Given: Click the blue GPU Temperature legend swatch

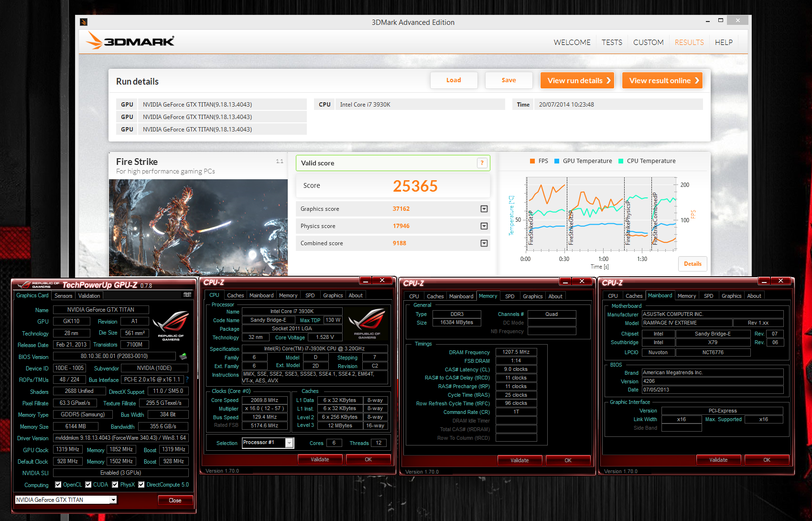Looking at the screenshot, I should click(x=557, y=161).
